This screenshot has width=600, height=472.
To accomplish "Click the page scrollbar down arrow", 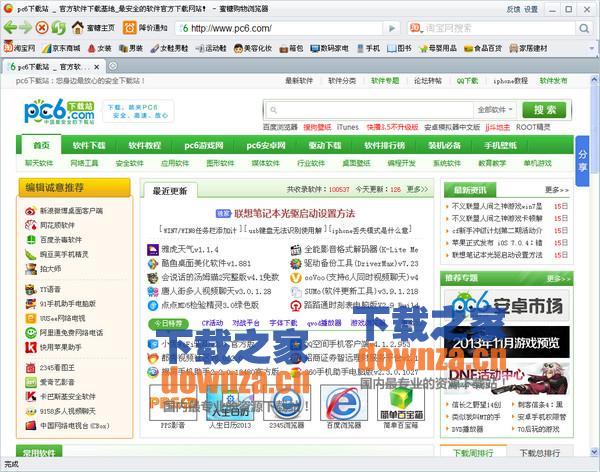I will point(594,452).
